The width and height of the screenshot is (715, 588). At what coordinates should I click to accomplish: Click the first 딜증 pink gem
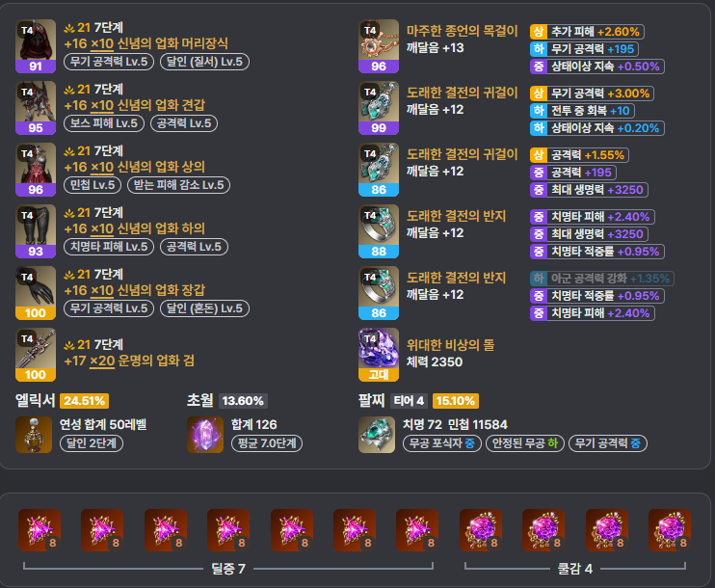pos(40,530)
